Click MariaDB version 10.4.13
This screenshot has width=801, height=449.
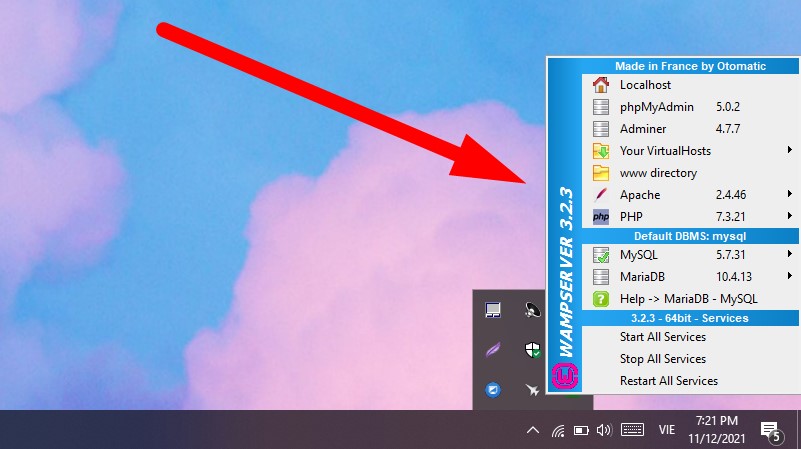(x=734, y=277)
